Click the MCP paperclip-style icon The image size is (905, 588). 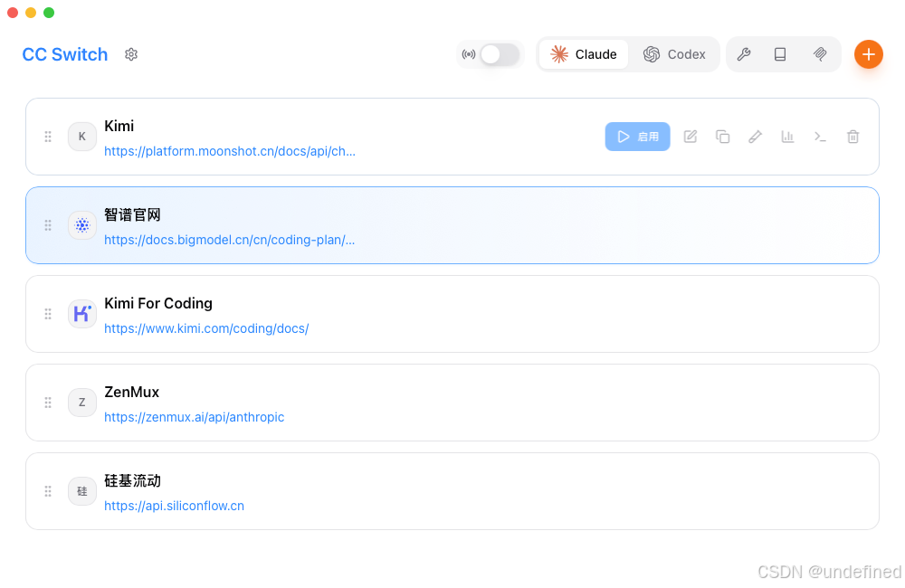click(820, 54)
